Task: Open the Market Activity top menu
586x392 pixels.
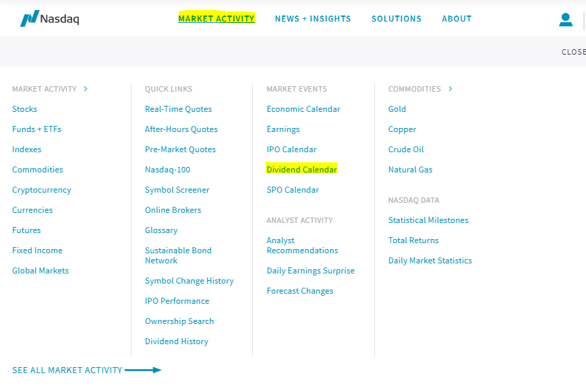Action: pos(216,18)
